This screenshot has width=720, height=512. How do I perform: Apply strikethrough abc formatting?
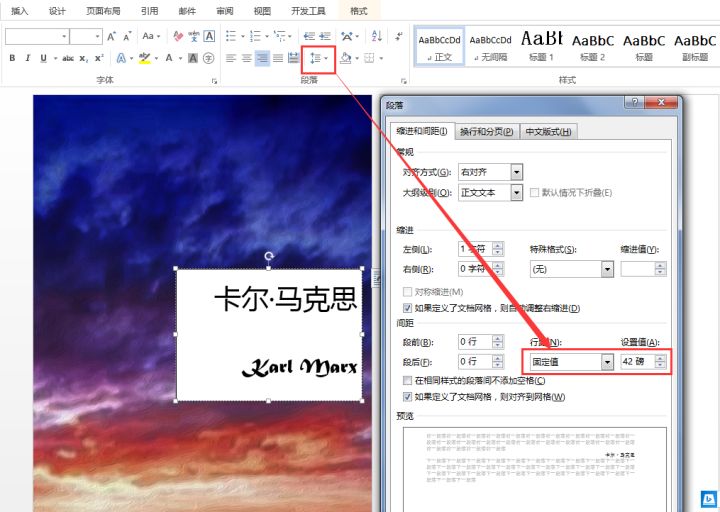pos(68,58)
